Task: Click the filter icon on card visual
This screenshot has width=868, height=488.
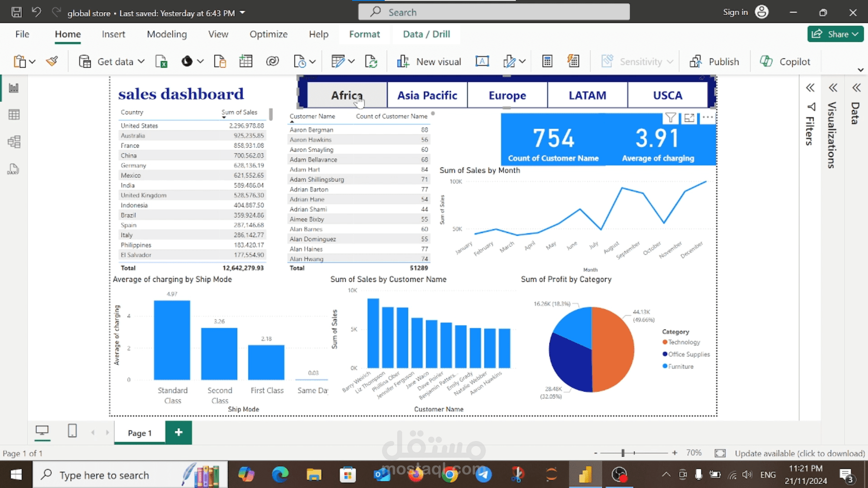Action: (670, 118)
